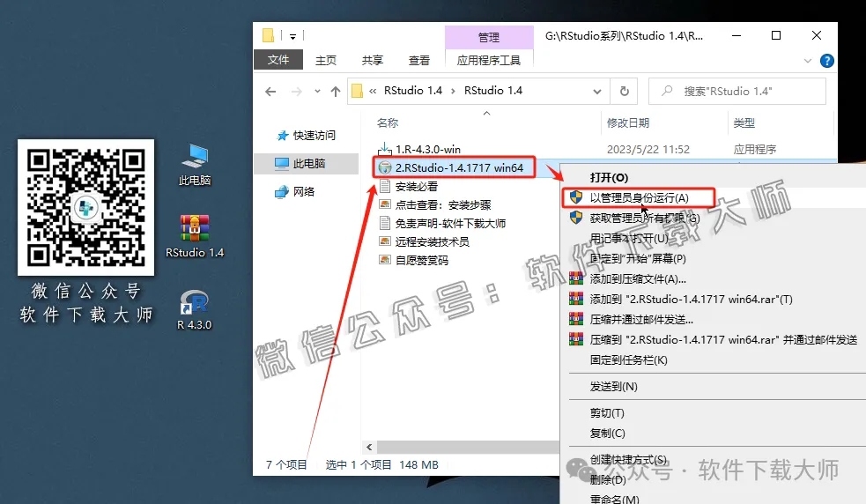Go up one folder level
Viewport: 866px width, 504px height.
pyautogui.click(x=336, y=92)
